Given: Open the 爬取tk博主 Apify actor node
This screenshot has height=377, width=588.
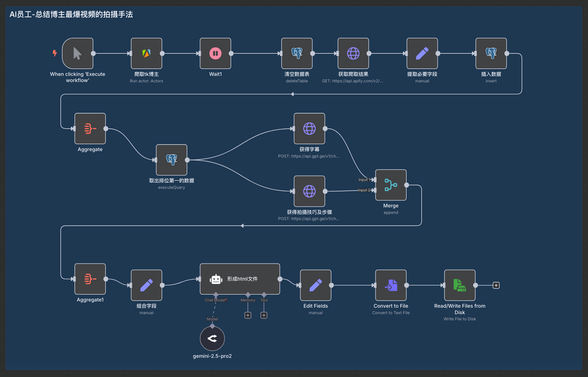Looking at the screenshot, I should point(146,53).
